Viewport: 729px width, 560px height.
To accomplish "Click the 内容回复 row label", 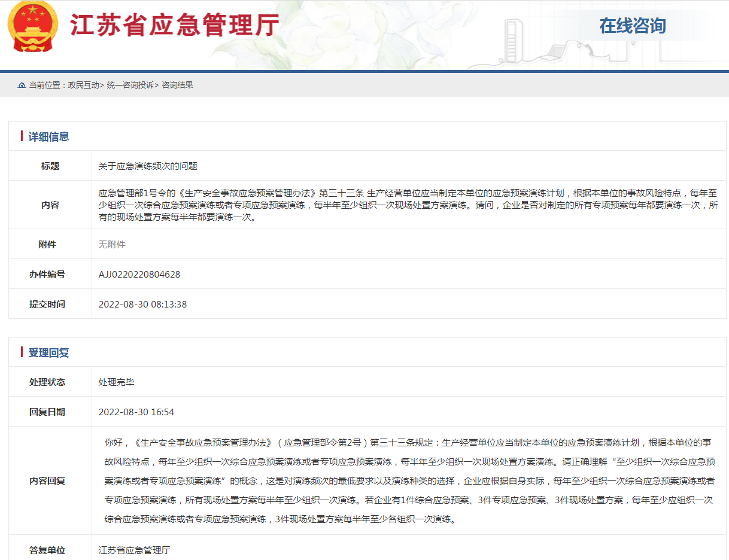I will coord(47,480).
